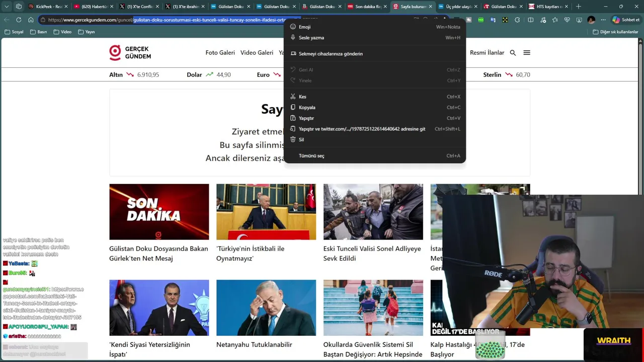Click the Sterlin 60,70 rate
This screenshot has height=362, width=644.
pos(507,74)
